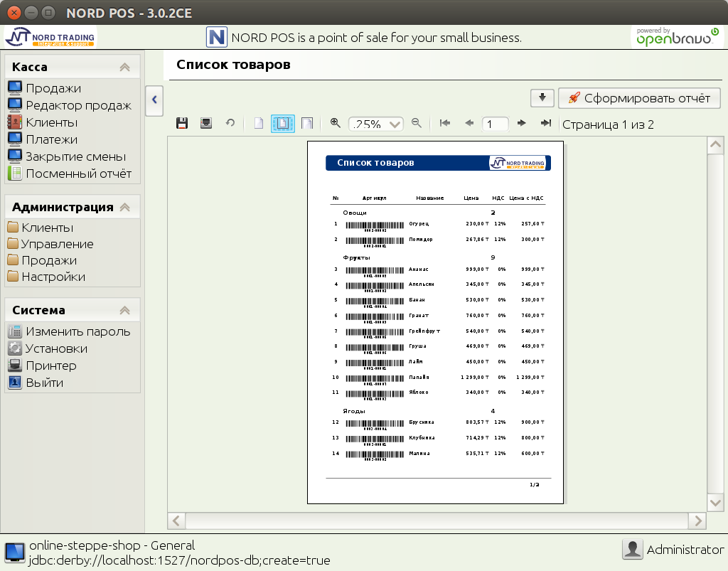Click Выйти to log out
The height and width of the screenshot is (571, 728).
pyautogui.click(x=45, y=383)
